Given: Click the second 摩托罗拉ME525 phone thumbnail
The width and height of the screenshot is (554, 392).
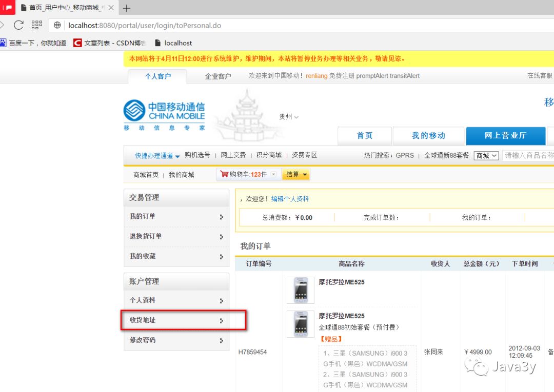Looking at the screenshot, I should coord(300,324).
